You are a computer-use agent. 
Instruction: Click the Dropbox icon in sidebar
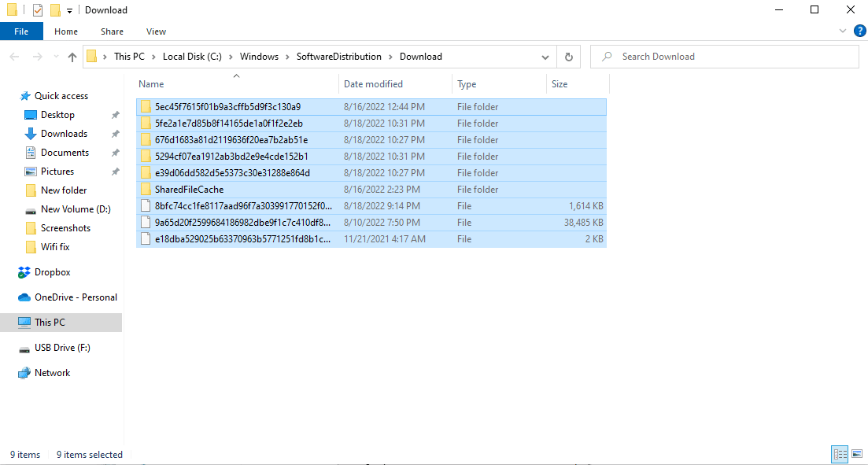click(x=24, y=272)
